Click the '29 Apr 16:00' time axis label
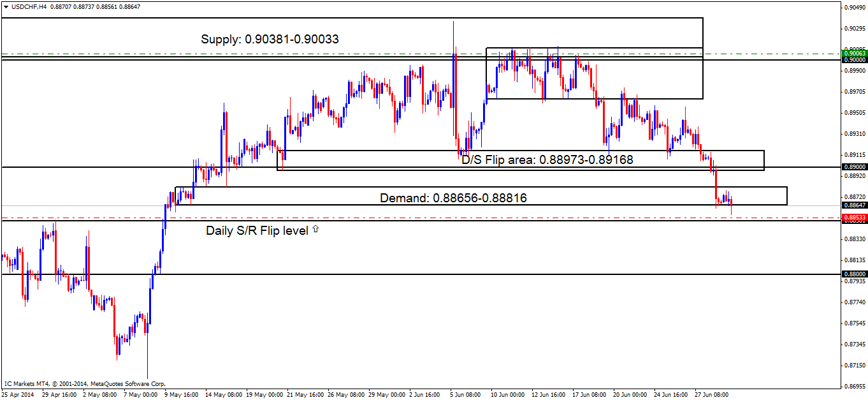 58,395
